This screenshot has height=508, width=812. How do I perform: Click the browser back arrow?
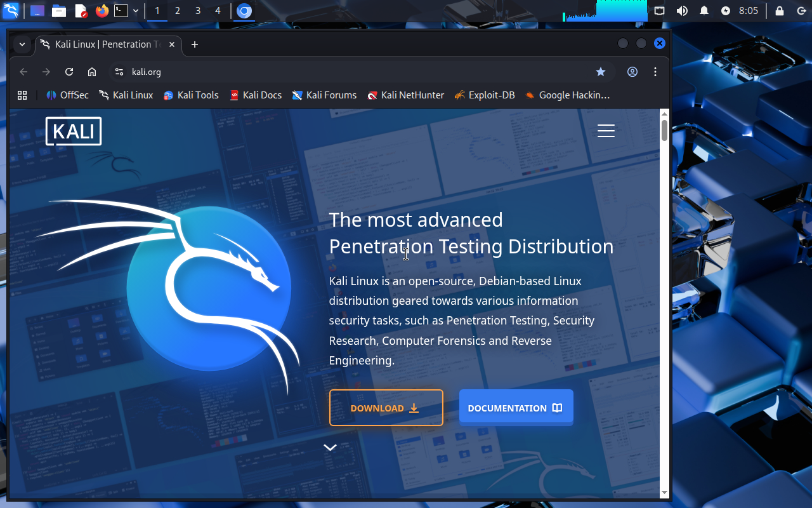tap(23, 72)
